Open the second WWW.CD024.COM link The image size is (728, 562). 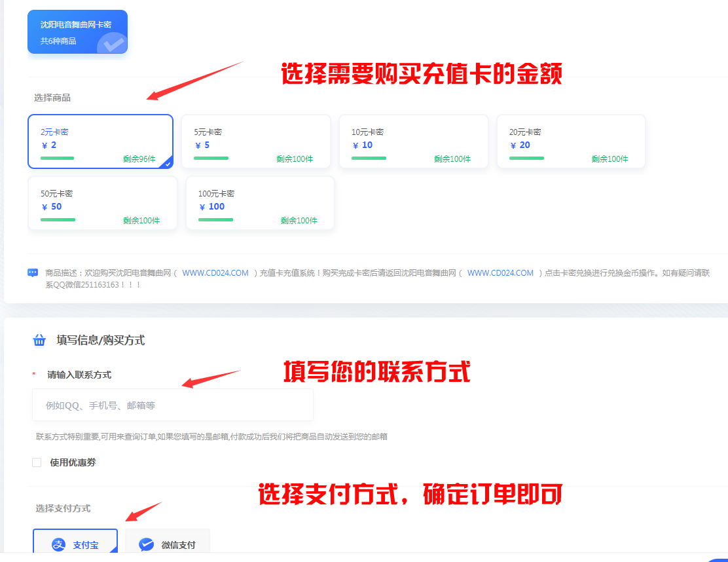pos(500,272)
